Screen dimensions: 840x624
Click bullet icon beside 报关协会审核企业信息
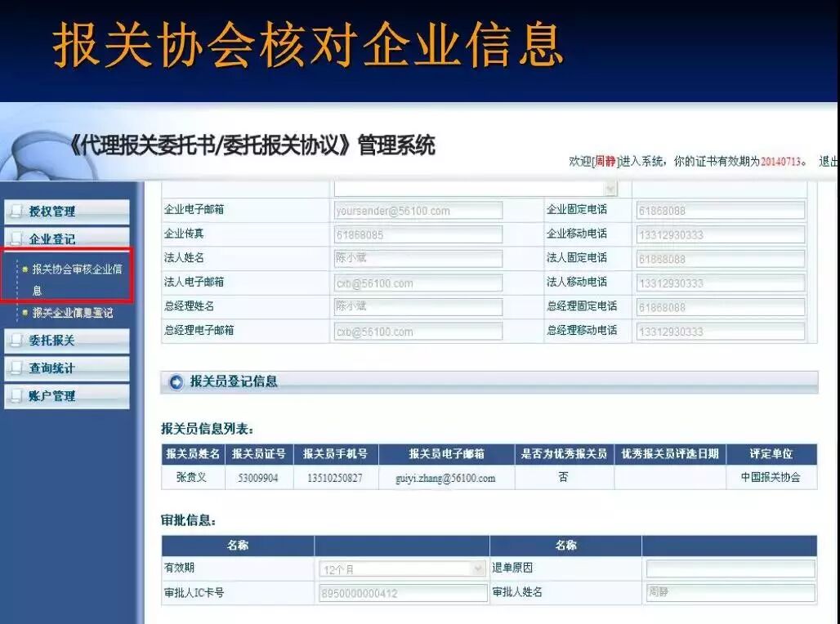point(25,269)
